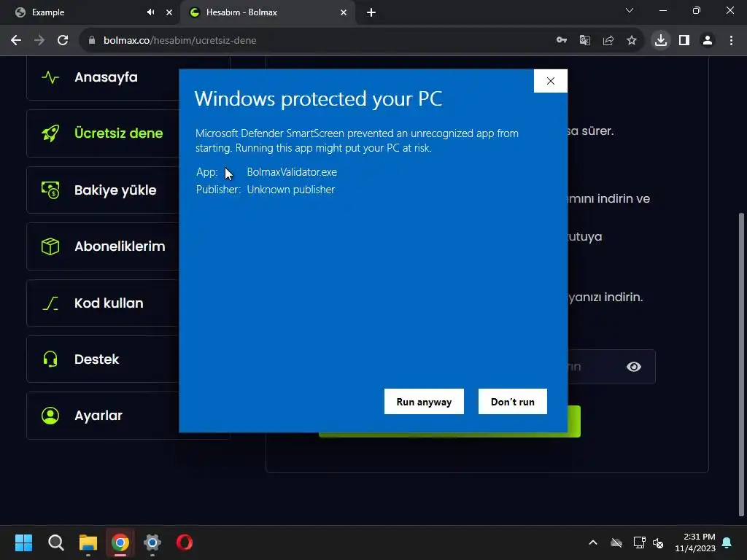Share this page icon

pos(608,41)
